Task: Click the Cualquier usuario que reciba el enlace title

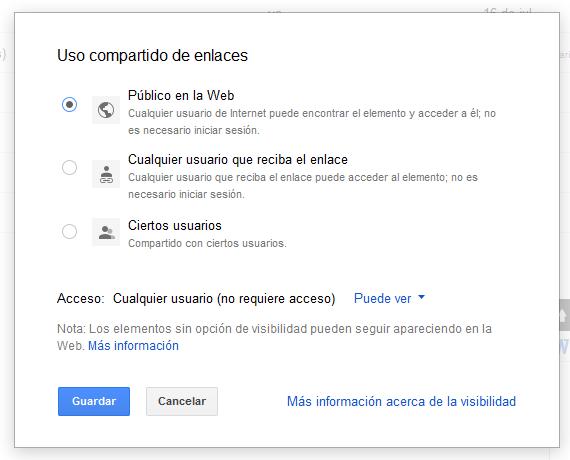Action: (x=238, y=160)
